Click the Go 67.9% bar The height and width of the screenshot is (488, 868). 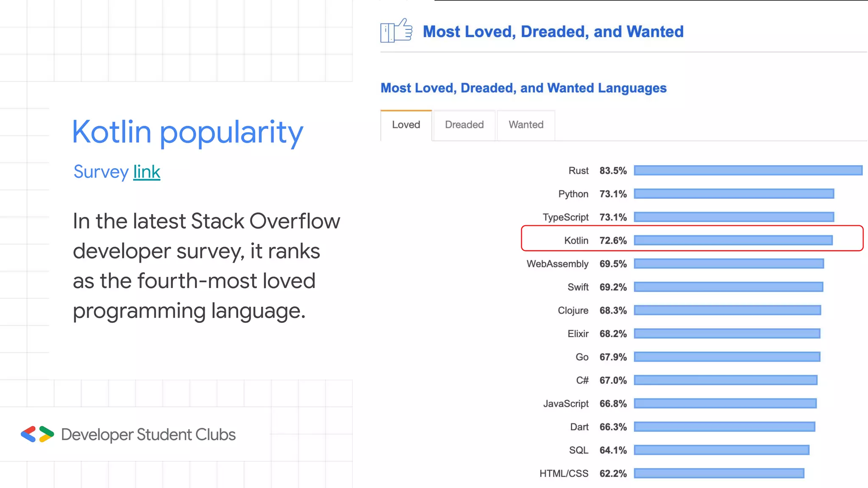[x=727, y=357]
